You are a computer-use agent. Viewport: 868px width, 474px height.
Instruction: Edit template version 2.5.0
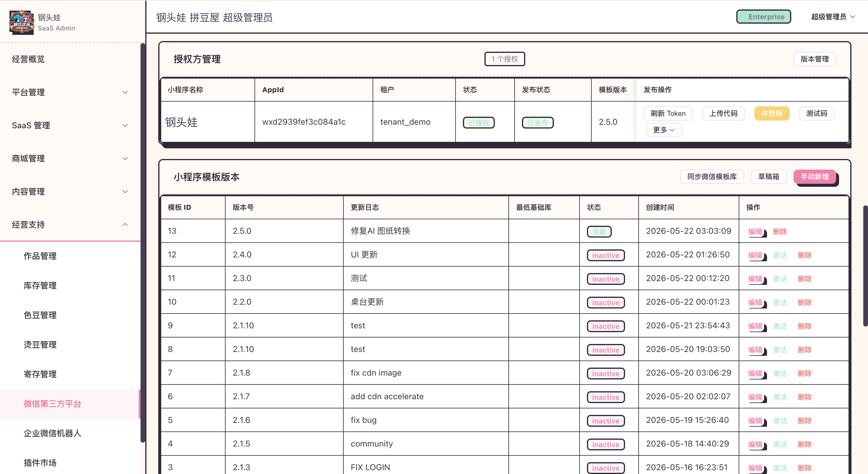click(x=755, y=231)
